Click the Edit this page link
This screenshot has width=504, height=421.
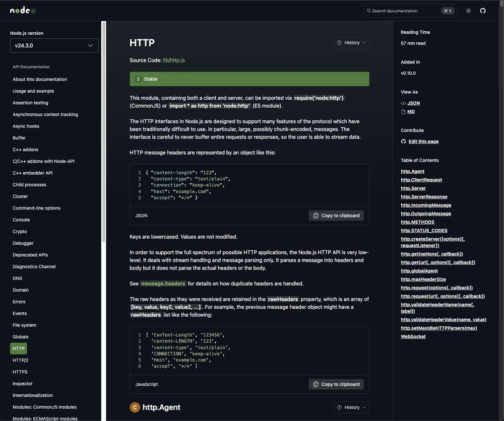423,142
